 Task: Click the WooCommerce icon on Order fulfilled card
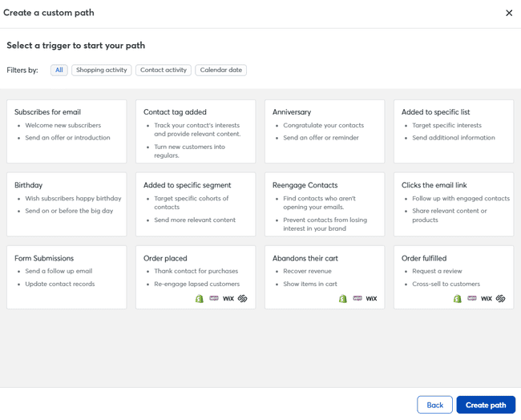[472, 298]
